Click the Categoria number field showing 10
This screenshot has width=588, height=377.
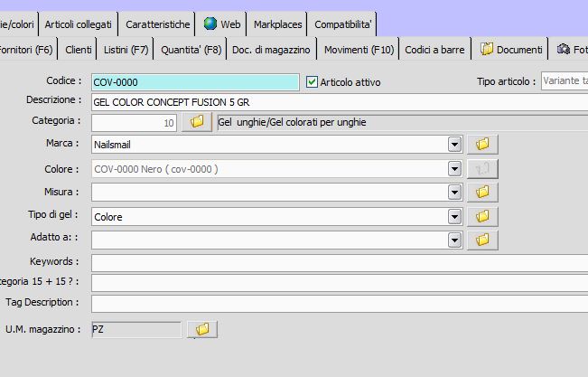pos(134,122)
